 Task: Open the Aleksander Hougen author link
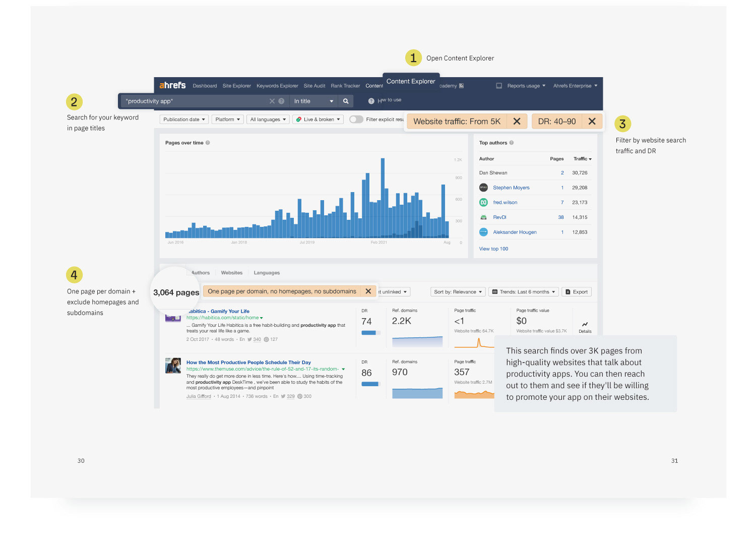(515, 232)
